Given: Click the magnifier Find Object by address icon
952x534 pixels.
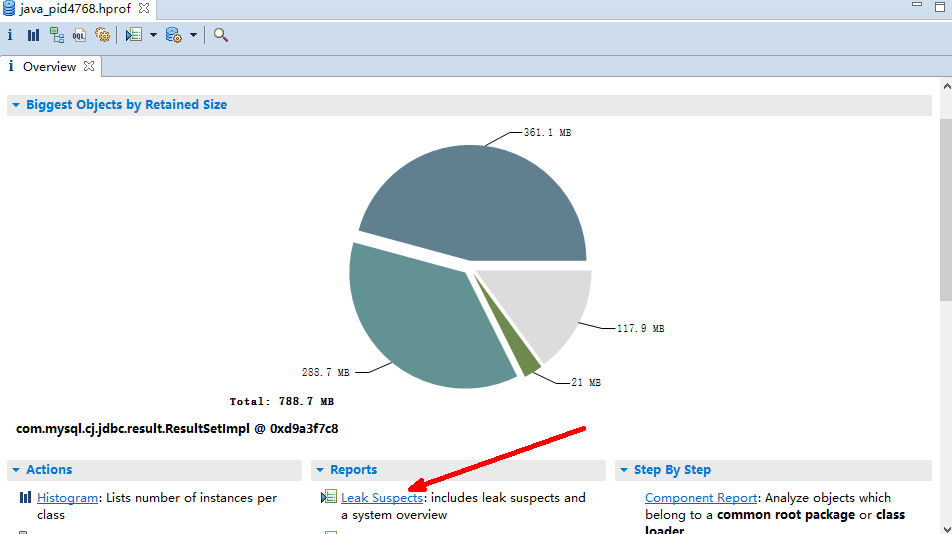Looking at the screenshot, I should coord(221,35).
